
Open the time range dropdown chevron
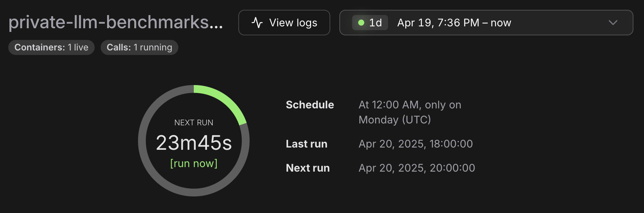click(x=613, y=23)
